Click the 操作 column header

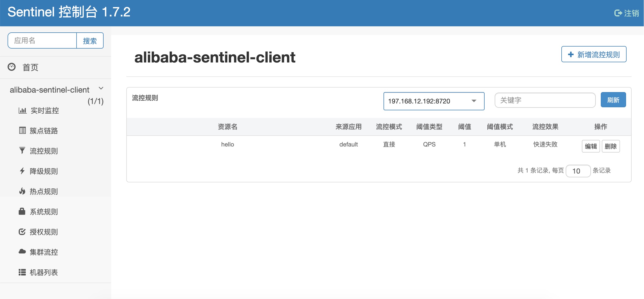tap(601, 127)
